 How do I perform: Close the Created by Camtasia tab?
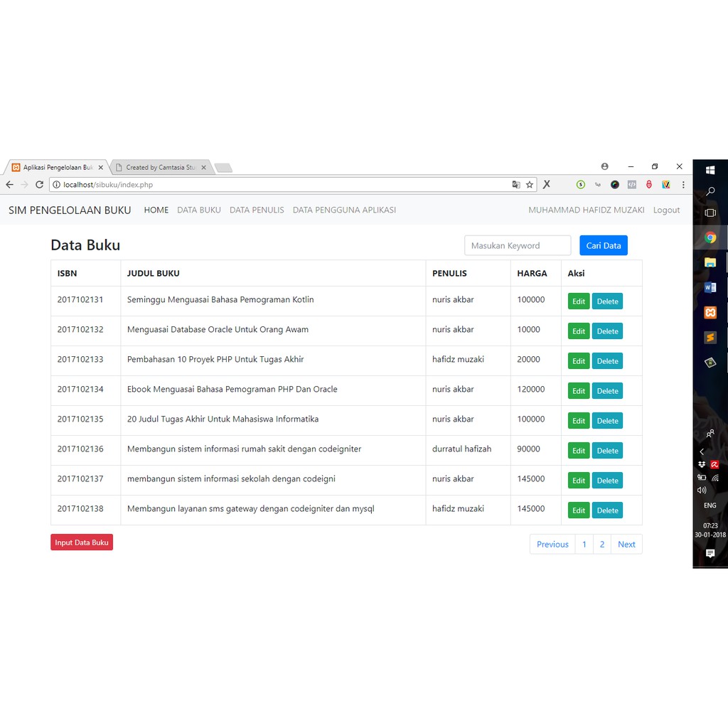click(x=203, y=168)
